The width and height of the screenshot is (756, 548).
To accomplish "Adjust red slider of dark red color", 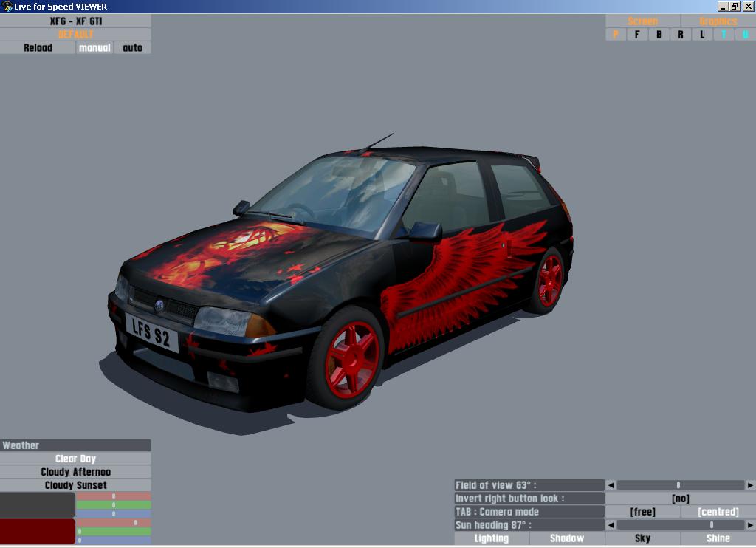I will click(x=114, y=523).
